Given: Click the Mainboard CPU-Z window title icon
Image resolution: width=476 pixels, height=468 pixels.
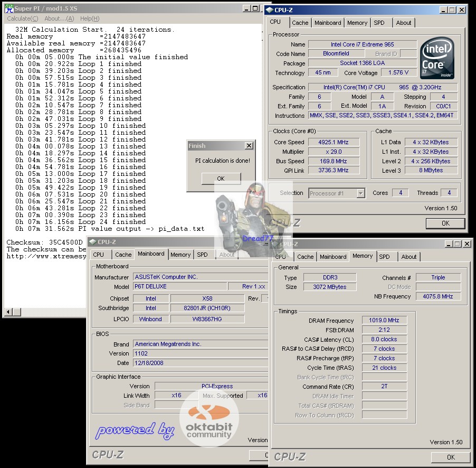Looking at the screenshot, I should (x=92, y=242).
